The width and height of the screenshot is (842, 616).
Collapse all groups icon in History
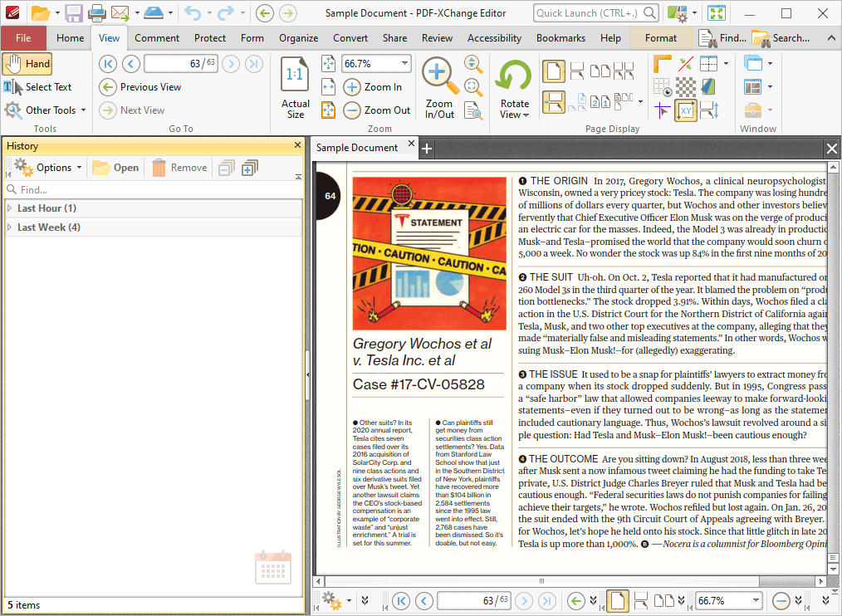click(x=226, y=168)
